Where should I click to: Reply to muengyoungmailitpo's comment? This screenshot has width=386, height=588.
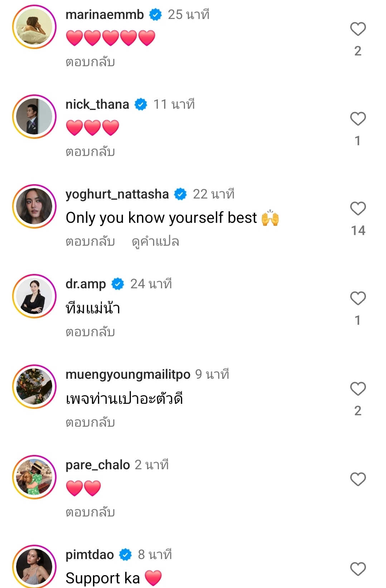tap(90, 423)
